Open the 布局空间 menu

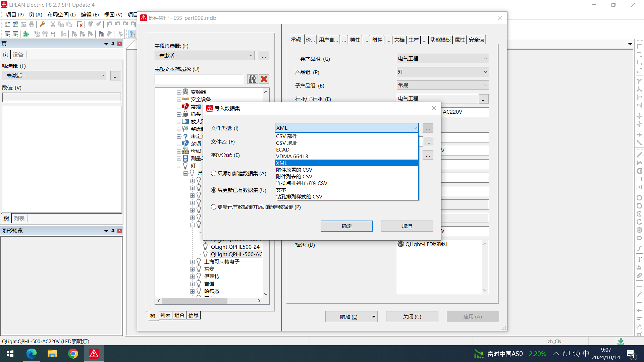coord(61,14)
